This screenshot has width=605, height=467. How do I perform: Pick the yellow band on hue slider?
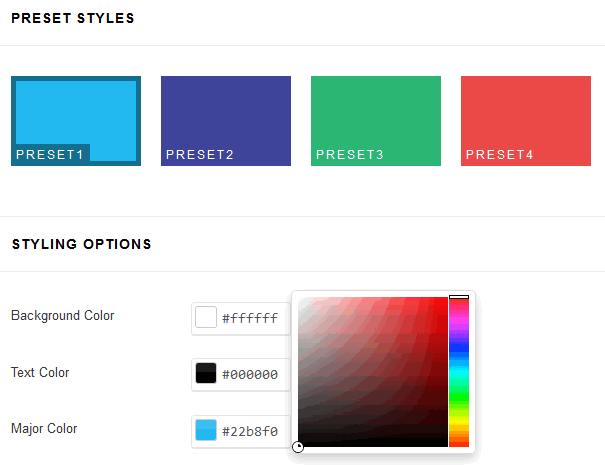point(459,423)
